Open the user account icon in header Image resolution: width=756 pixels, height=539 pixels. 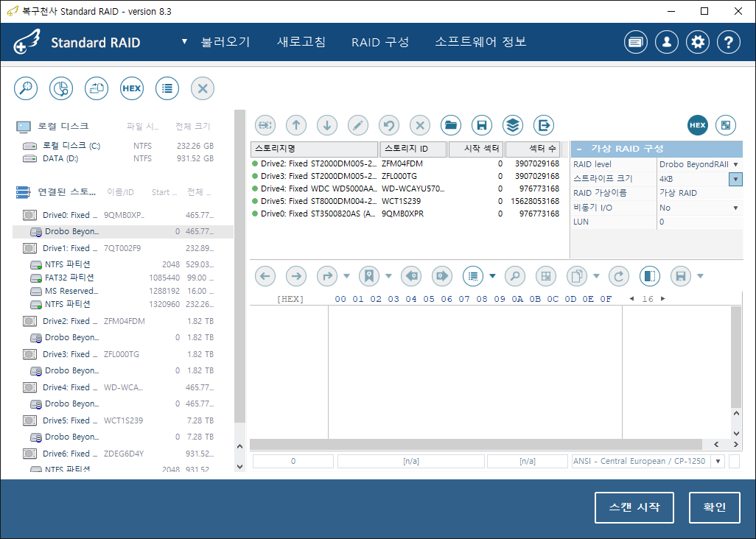[x=667, y=43]
